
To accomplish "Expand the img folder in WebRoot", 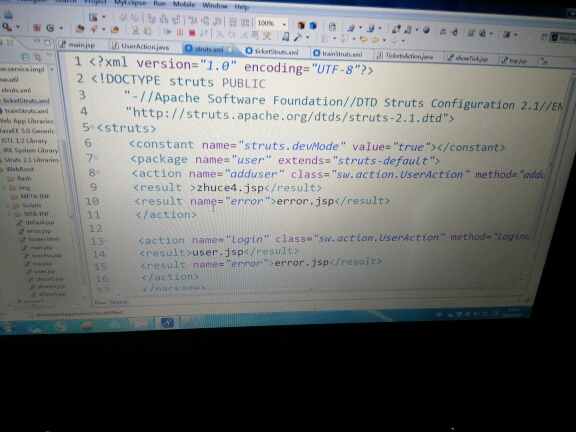I will pyautogui.click(x=4, y=187).
